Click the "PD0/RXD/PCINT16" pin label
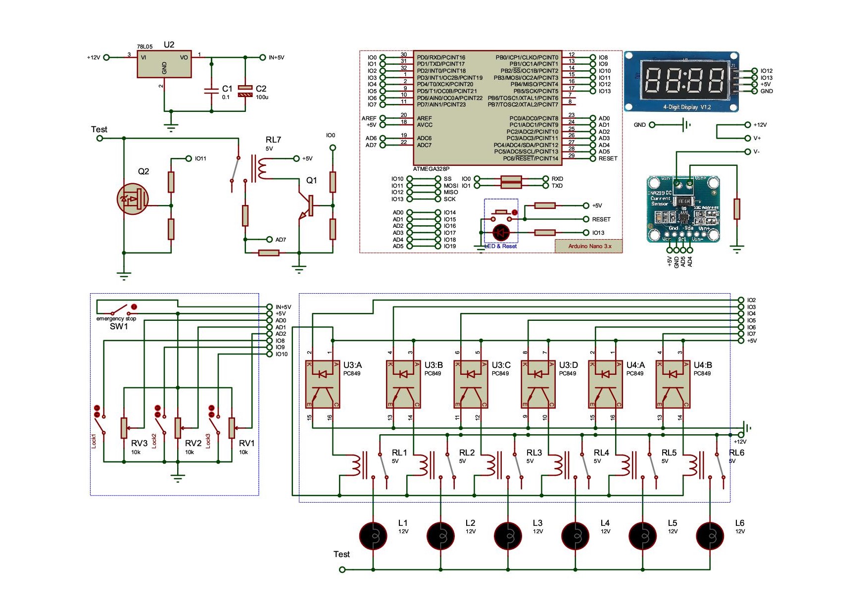Screen dimensions: 868x614 click(441, 57)
